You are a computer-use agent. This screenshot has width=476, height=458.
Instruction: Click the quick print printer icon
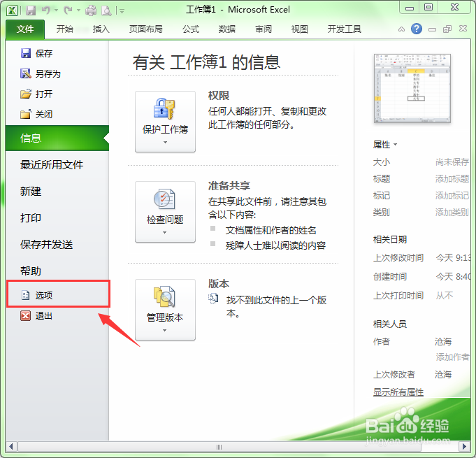coord(91,10)
